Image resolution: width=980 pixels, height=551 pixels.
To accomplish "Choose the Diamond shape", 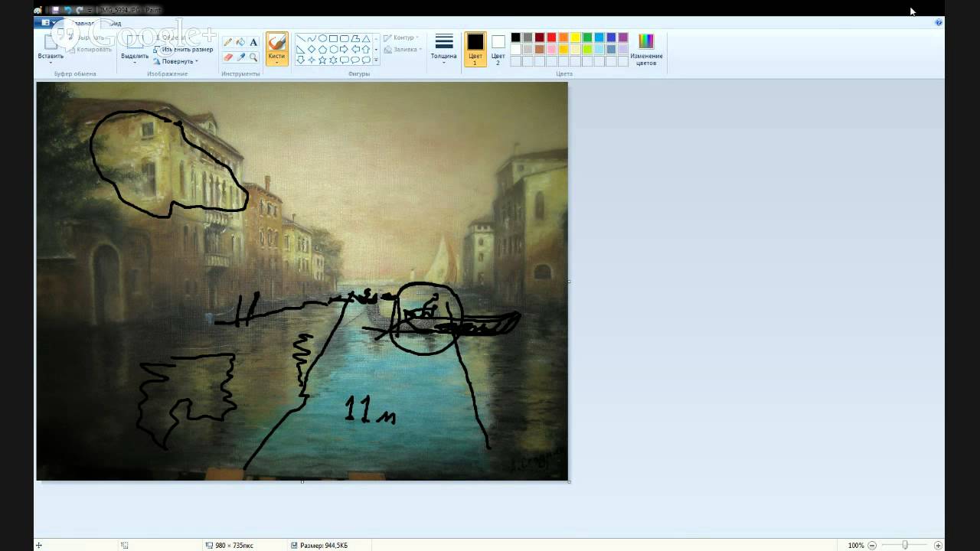I will (x=312, y=49).
